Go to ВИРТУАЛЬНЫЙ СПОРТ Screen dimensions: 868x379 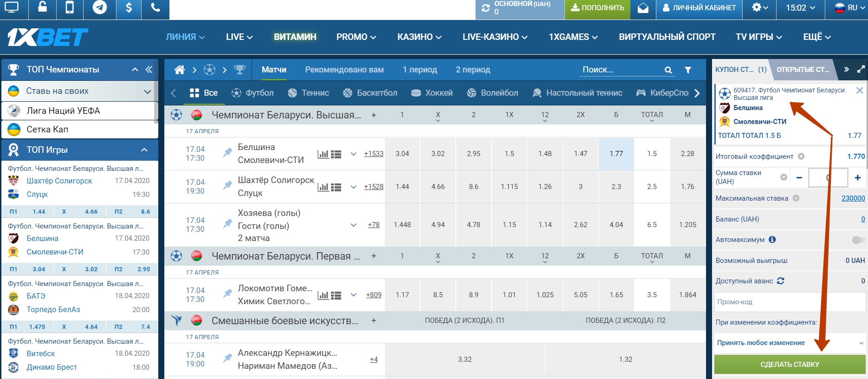click(x=667, y=37)
